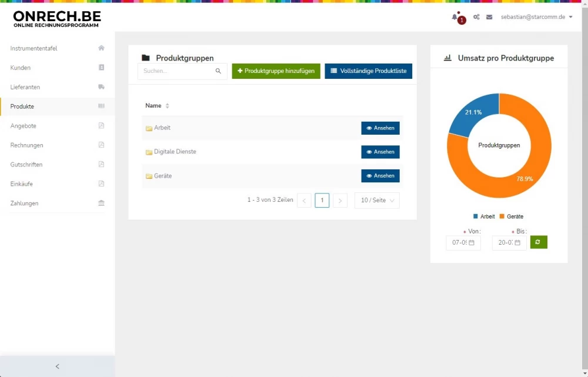Click the Arbeit folder icon
588x377 pixels.
click(x=149, y=128)
